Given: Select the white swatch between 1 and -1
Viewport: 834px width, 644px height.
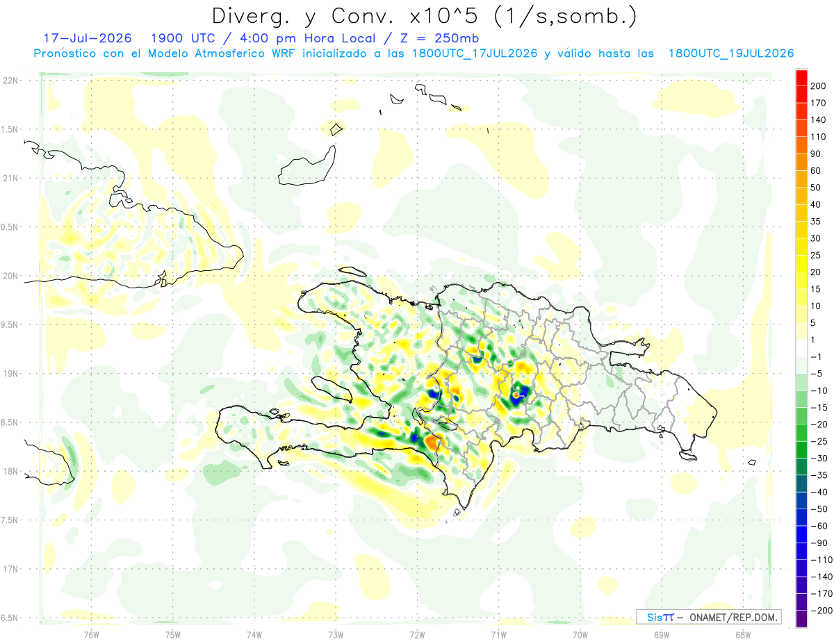Looking at the screenshot, I should click(801, 349).
